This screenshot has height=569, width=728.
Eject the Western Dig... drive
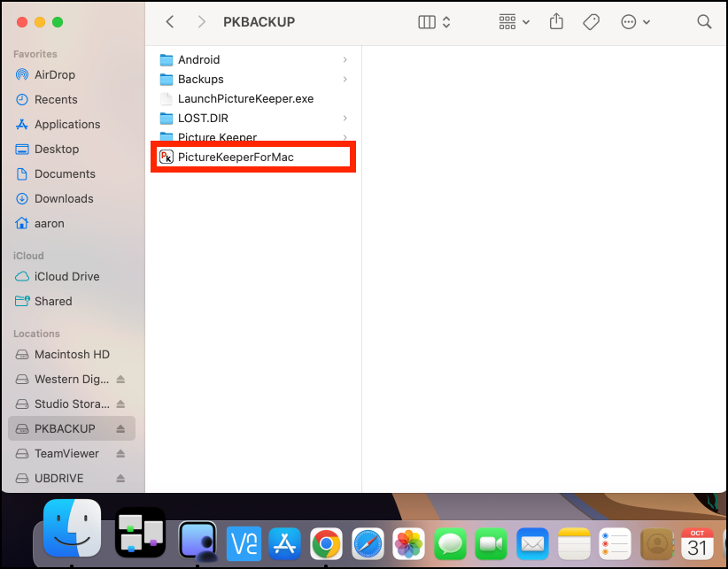pos(120,380)
